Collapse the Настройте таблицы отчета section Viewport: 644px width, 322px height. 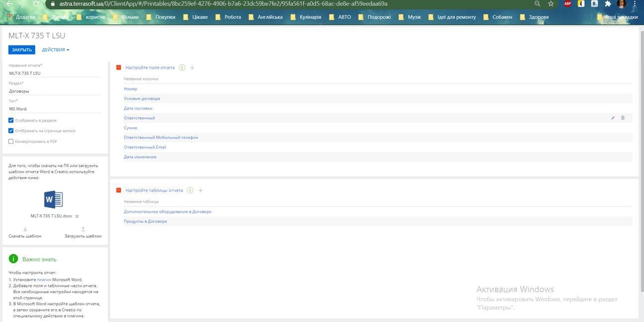click(x=119, y=191)
